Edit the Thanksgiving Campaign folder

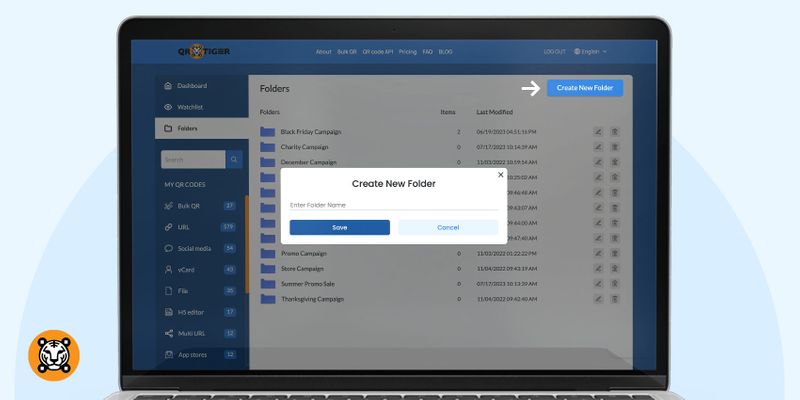pyautogui.click(x=598, y=299)
